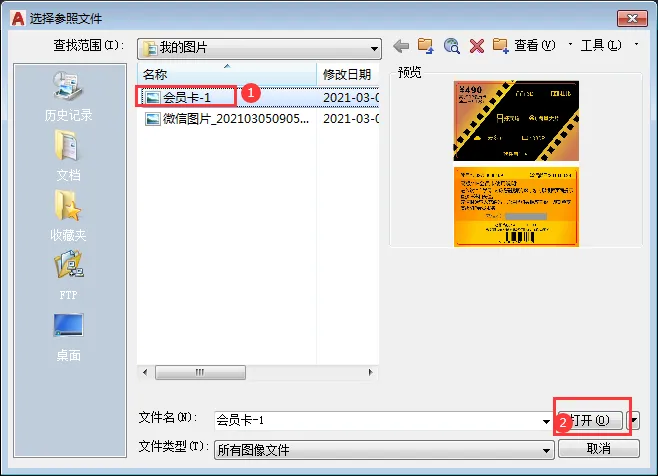The image size is (658, 476).
Task: Expand the 文件类型 所有图像文件 dropdown
Action: click(546, 450)
